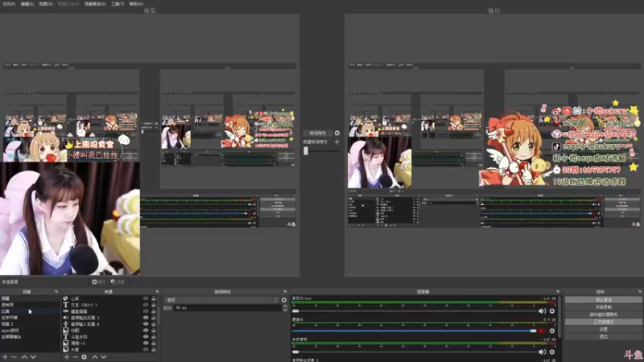644x362 pixels.
Task: Select the 比赛 scene
Action: (30, 311)
